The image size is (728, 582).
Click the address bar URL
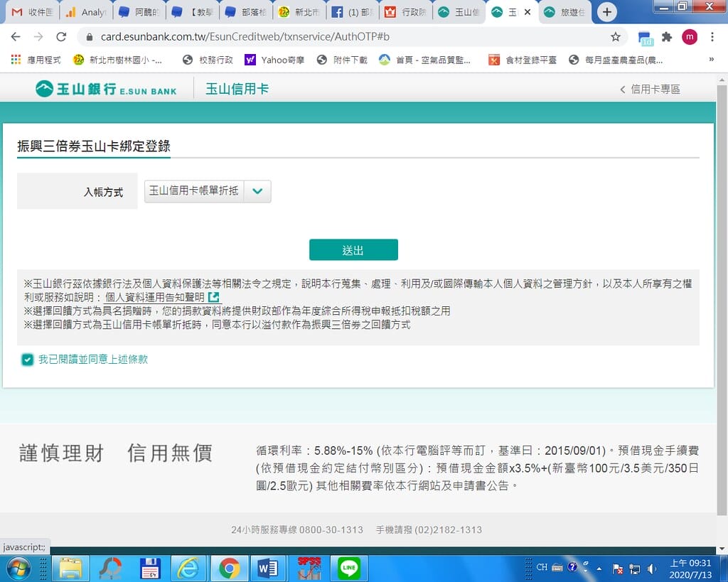(245, 37)
